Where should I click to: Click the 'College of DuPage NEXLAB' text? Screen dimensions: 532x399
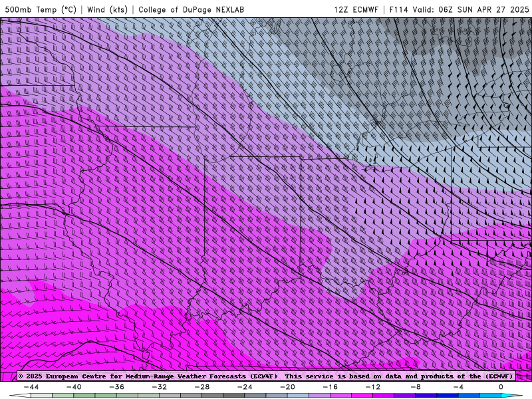click(191, 9)
